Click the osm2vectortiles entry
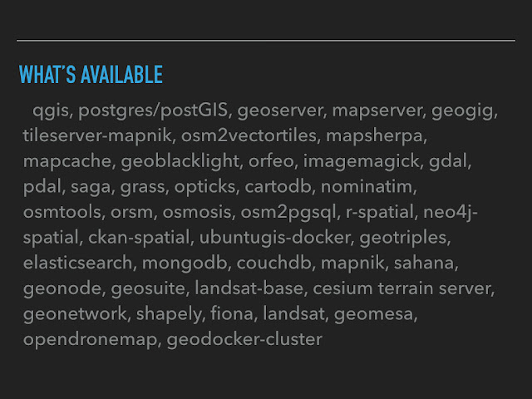Image resolution: width=532 pixels, height=399 pixels. [249, 135]
